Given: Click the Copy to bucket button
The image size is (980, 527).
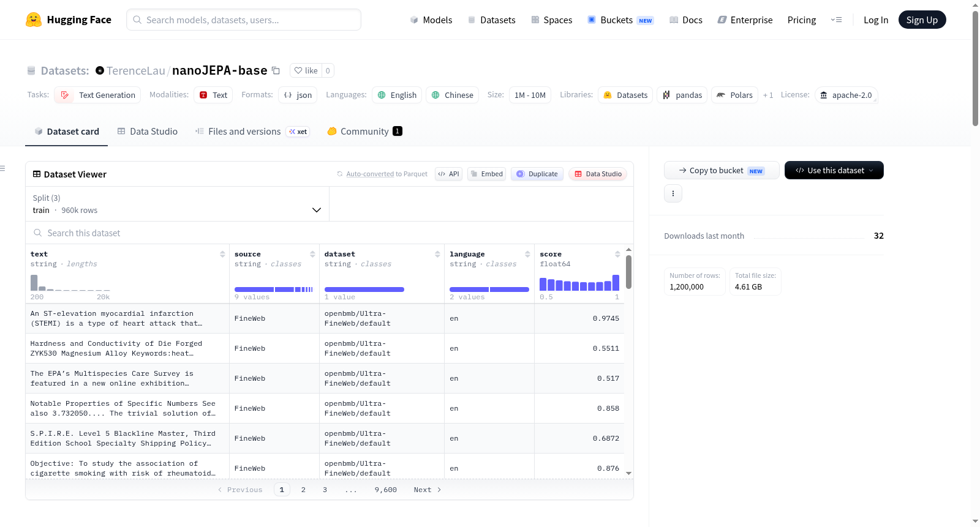Looking at the screenshot, I should pyautogui.click(x=722, y=170).
